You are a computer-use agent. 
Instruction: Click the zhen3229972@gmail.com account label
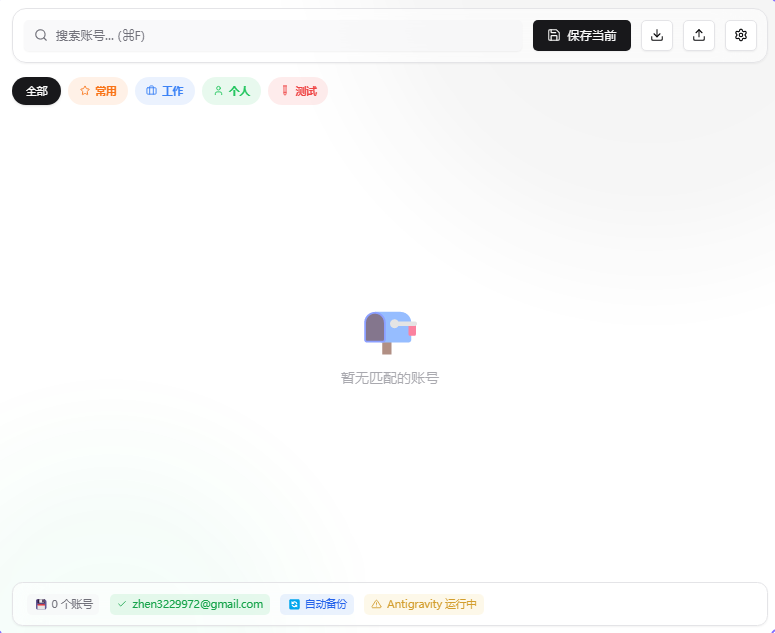(x=197, y=604)
